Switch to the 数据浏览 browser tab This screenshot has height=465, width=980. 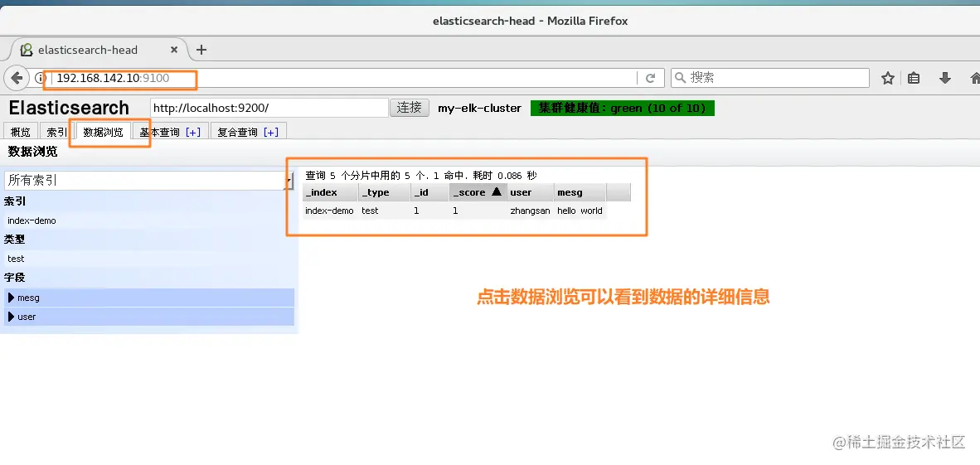(104, 132)
